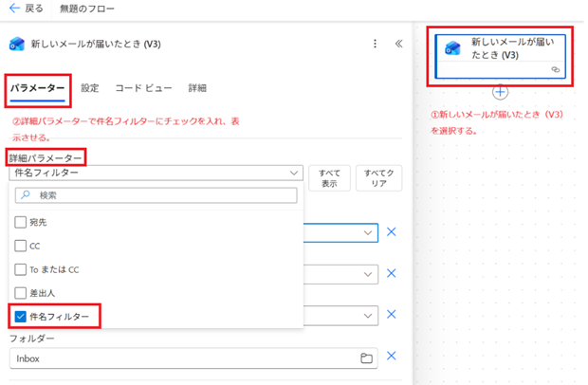Enable the CC checkbox

coord(21,246)
